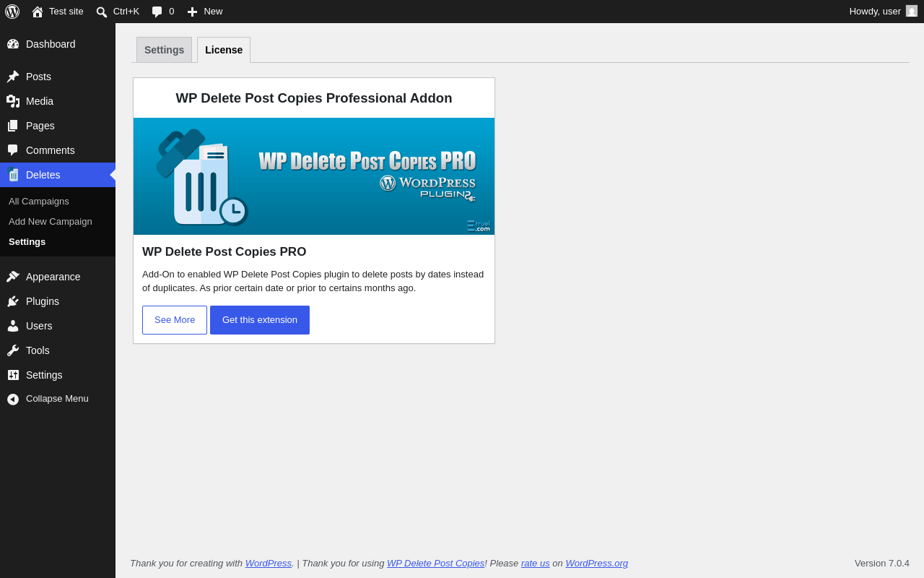Open the search magnifier icon

(x=102, y=12)
